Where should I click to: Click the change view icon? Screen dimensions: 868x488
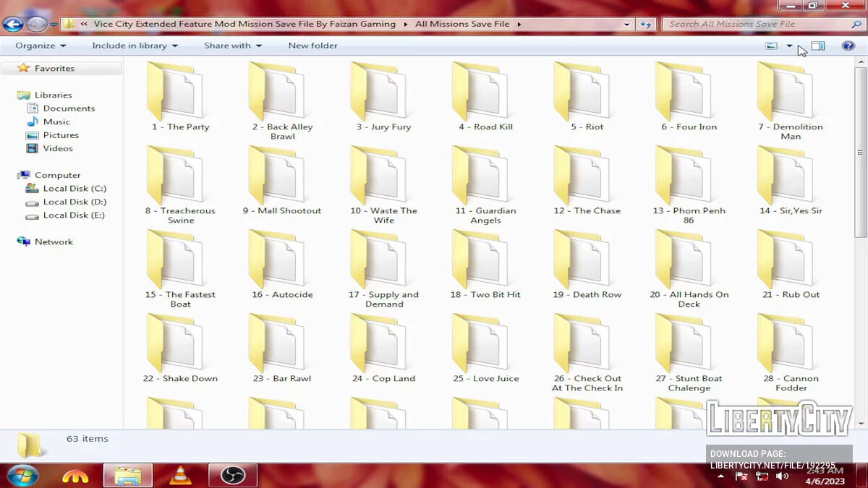pyautogui.click(x=772, y=46)
